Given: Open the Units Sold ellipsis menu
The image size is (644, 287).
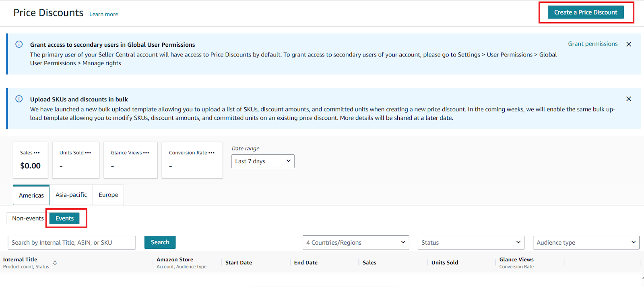Looking at the screenshot, I should (x=88, y=153).
